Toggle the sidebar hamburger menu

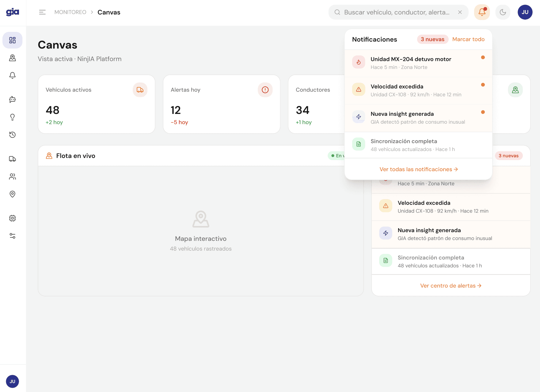coord(42,12)
